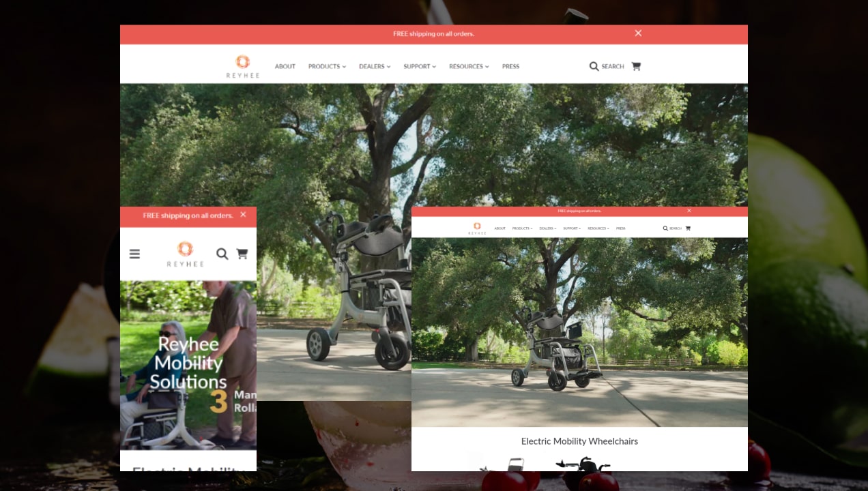The image size is (868, 491).
Task: Go to Press in the large top header
Action: [510, 67]
